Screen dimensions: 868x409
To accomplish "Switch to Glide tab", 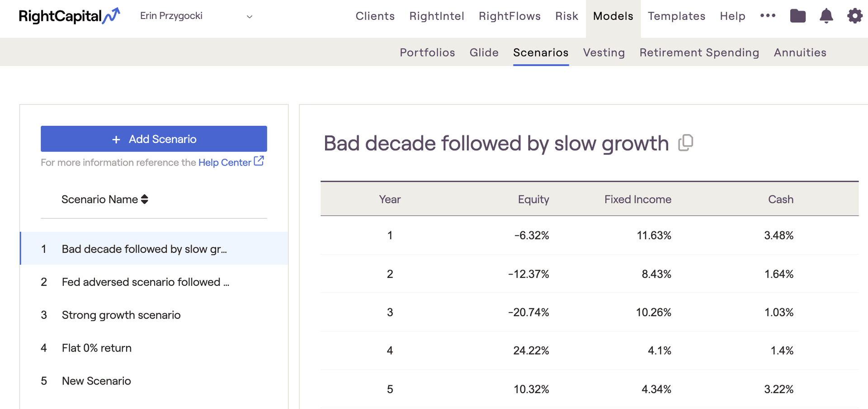I will click(484, 52).
